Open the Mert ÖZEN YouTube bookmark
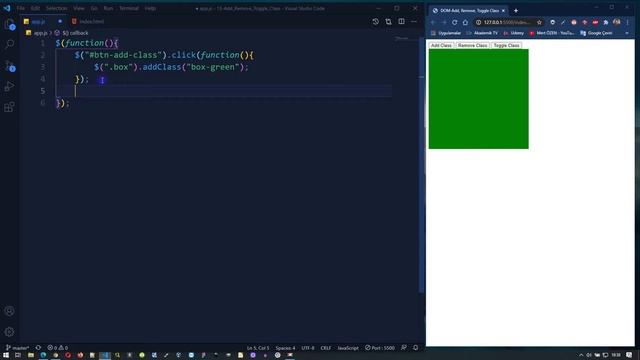 tap(552, 33)
